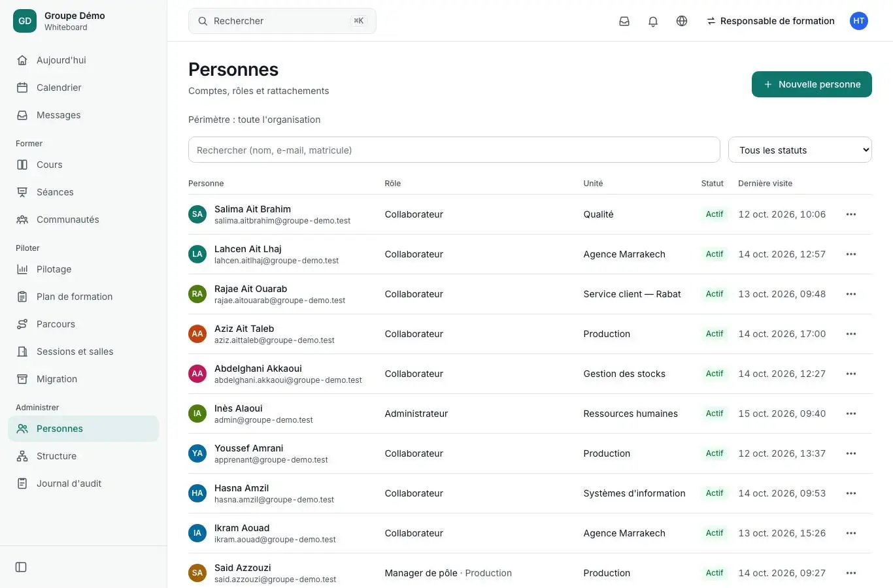
Task: Go to Parcours in sidebar
Action: tap(84, 324)
